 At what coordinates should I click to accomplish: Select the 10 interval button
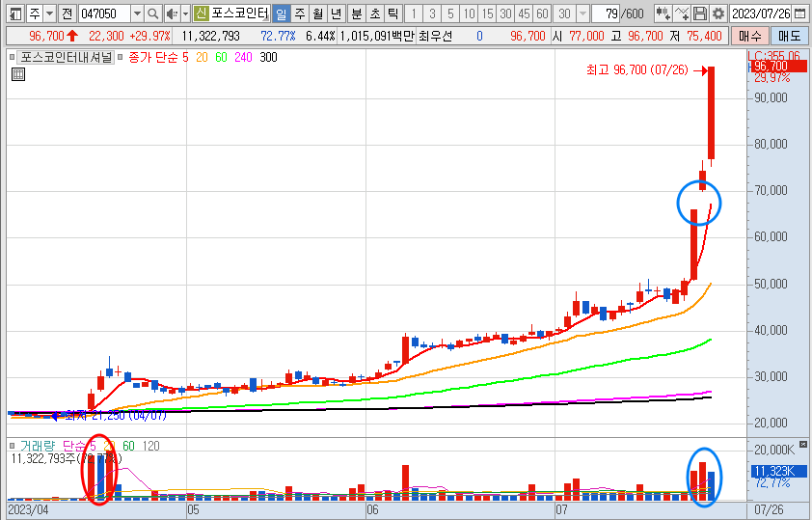click(x=469, y=14)
